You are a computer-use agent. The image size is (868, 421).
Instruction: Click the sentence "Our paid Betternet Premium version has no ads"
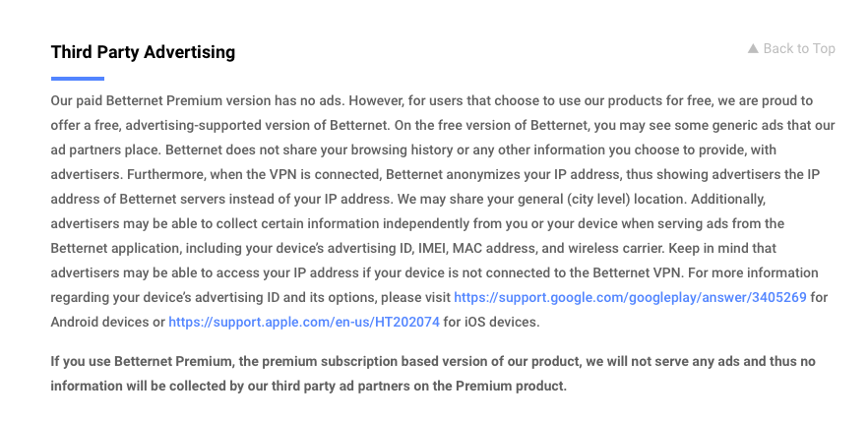[197, 100]
